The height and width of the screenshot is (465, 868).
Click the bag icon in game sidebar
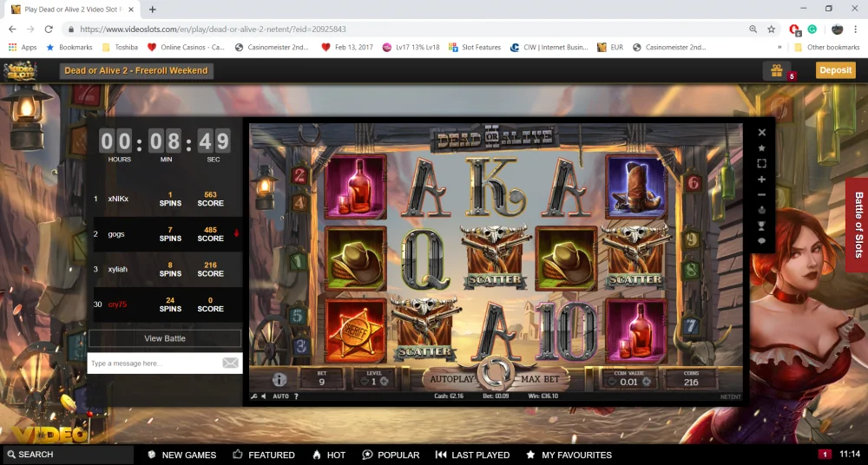(762, 210)
